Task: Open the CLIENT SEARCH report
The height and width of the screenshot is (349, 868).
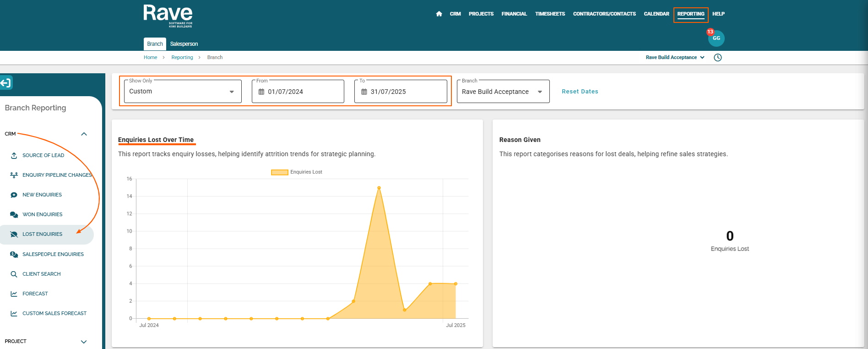Action: tap(42, 274)
